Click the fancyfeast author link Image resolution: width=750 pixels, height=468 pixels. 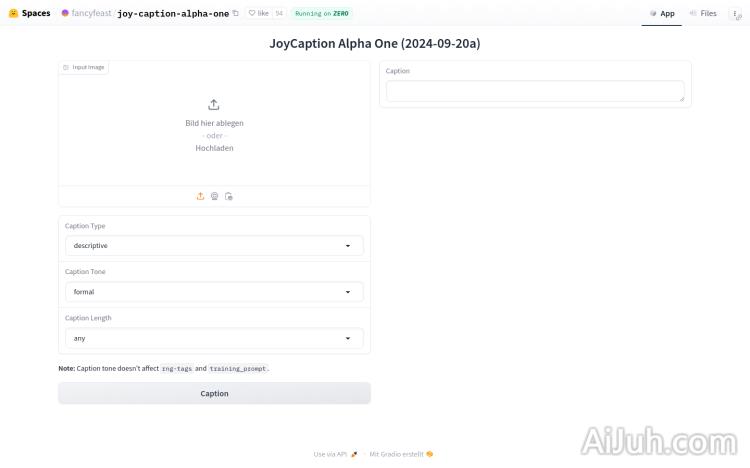(x=91, y=14)
